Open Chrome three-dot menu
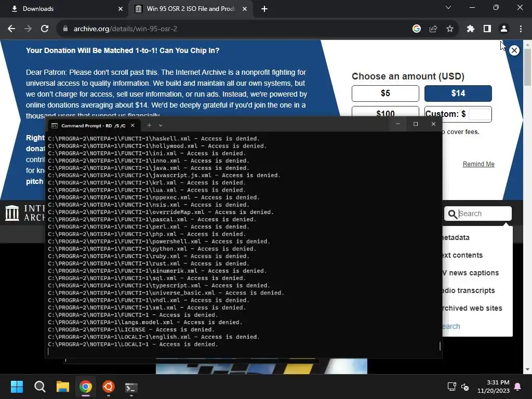Screen dimensions: 532x399 [521, 29]
